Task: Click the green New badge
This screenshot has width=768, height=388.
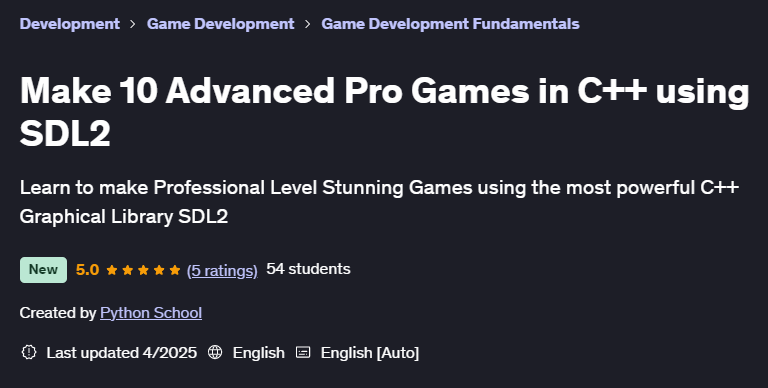Action: pyautogui.click(x=43, y=270)
